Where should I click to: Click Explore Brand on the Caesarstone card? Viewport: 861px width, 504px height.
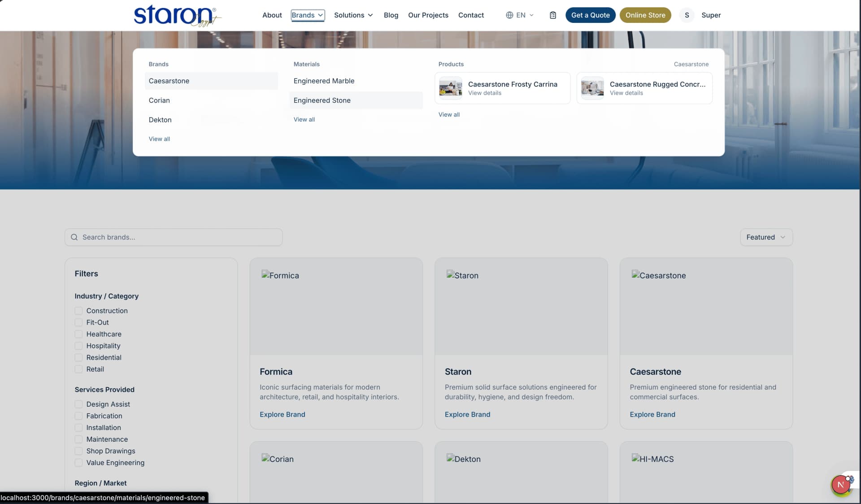(652, 414)
